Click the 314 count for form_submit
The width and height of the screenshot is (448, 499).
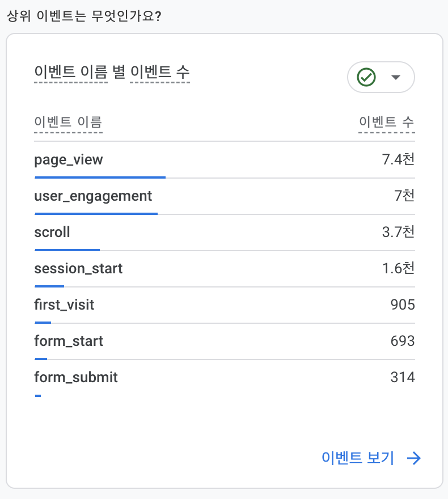(x=403, y=377)
